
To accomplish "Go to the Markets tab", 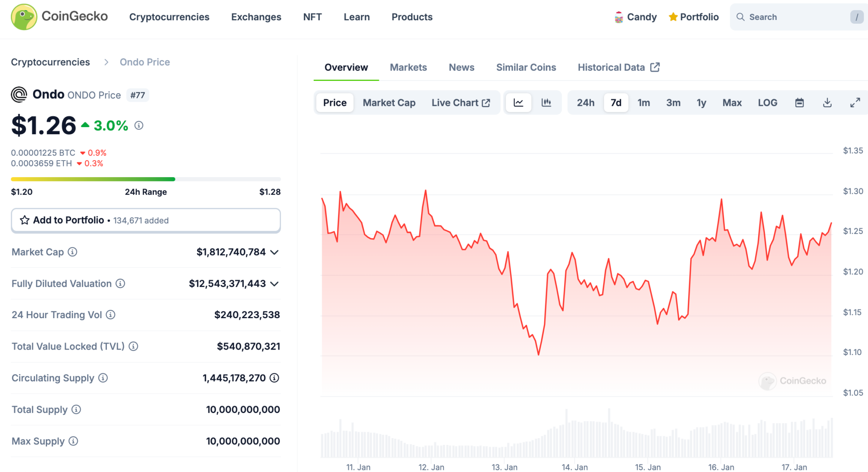I will click(x=408, y=67).
